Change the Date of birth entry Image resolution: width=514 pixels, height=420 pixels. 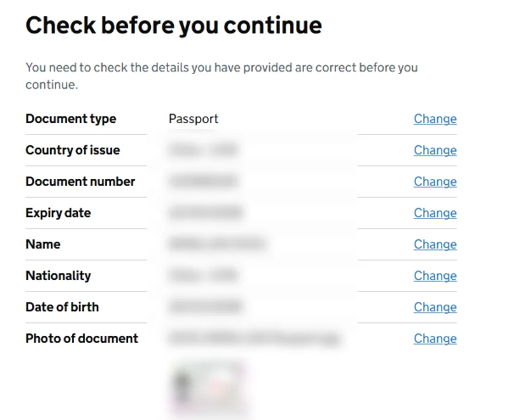[x=435, y=307]
